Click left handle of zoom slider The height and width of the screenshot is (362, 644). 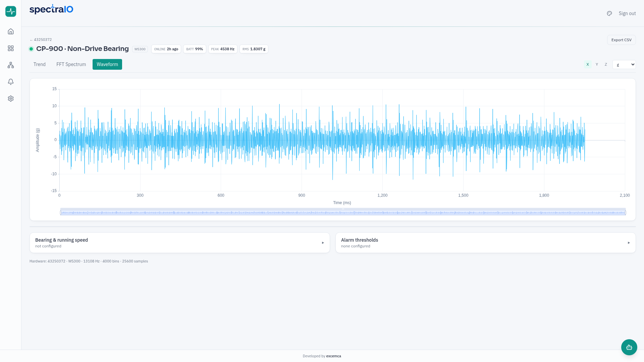tap(61, 212)
